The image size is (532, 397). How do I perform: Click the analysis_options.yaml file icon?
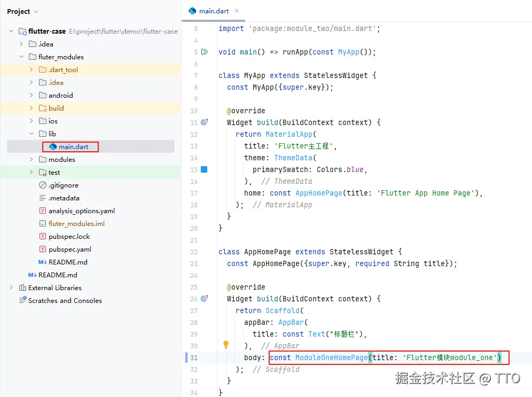(x=43, y=211)
